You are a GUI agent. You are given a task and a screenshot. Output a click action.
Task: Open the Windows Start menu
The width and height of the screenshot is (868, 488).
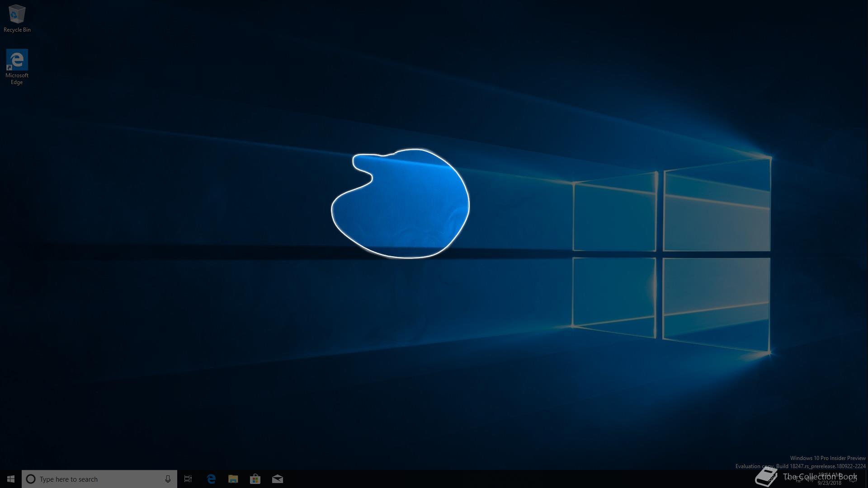[11, 479]
